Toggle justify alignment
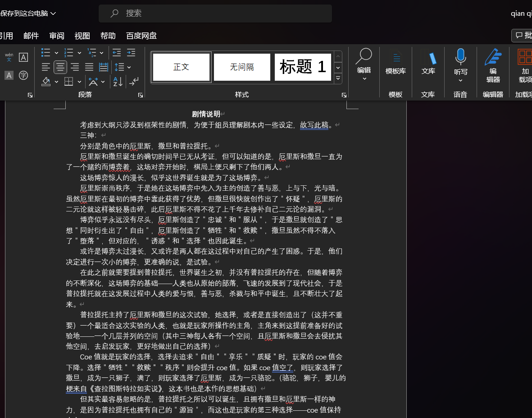Viewport: 532px width, 418px height. pyautogui.click(x=89, y=67)
